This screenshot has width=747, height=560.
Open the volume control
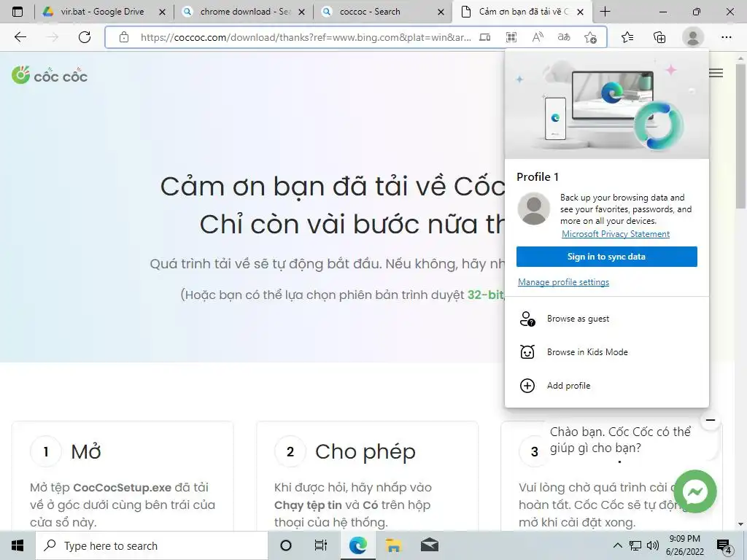[x=653, y=545]
